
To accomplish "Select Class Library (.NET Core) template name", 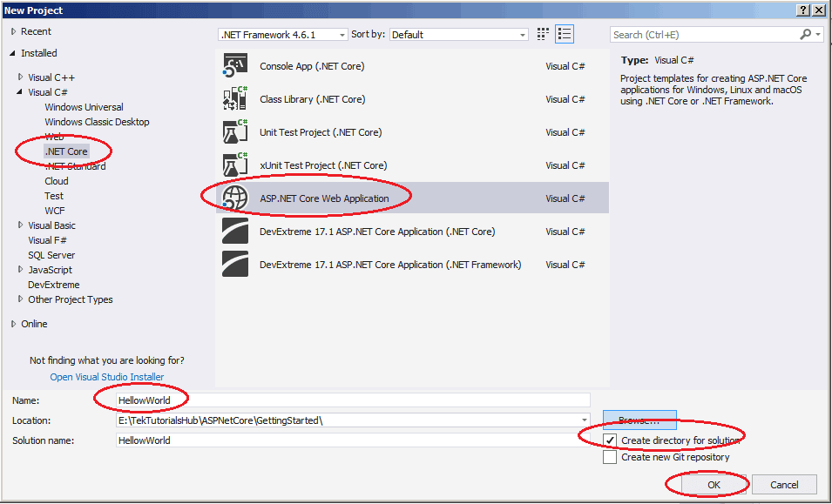I will 313,99.
